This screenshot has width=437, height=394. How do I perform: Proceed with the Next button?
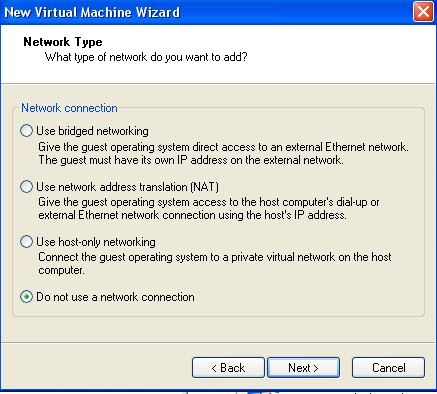tap(304, 368)
